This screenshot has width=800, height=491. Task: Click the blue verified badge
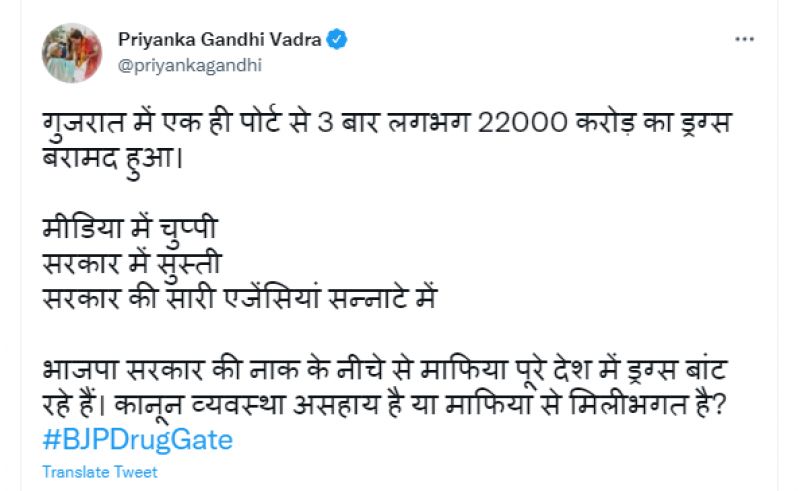pyautogui.click(x=340, y=40)
